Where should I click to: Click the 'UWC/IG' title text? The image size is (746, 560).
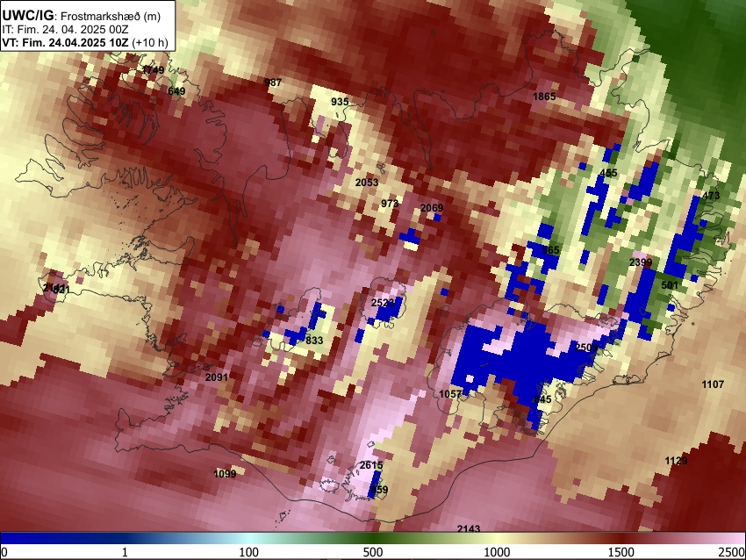point(27,15)
